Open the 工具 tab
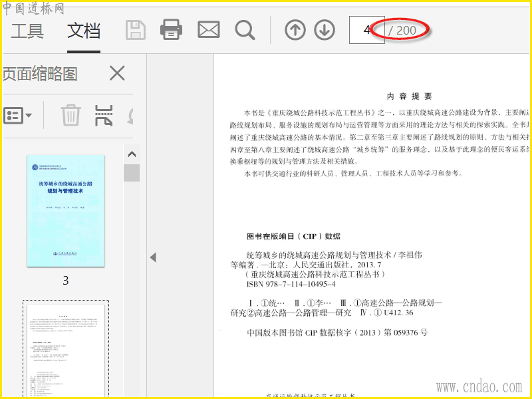The image size is (532, 399). point(27,31)
